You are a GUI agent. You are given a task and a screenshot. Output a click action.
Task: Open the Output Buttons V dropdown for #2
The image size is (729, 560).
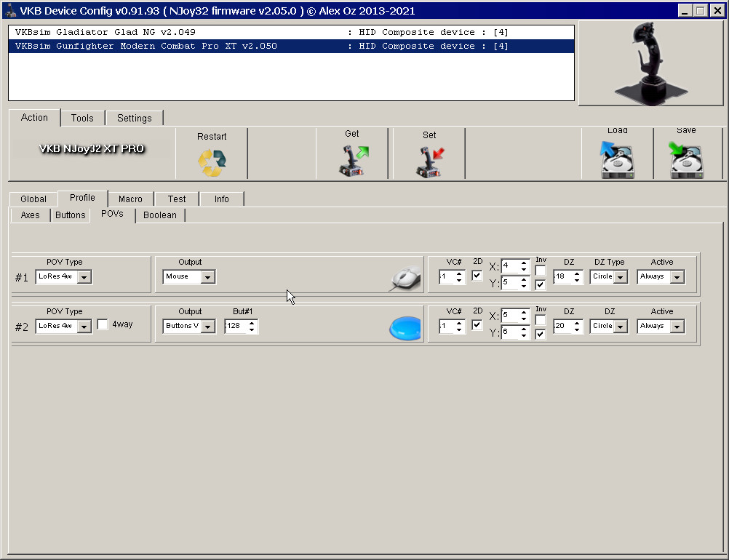(208, 327)
